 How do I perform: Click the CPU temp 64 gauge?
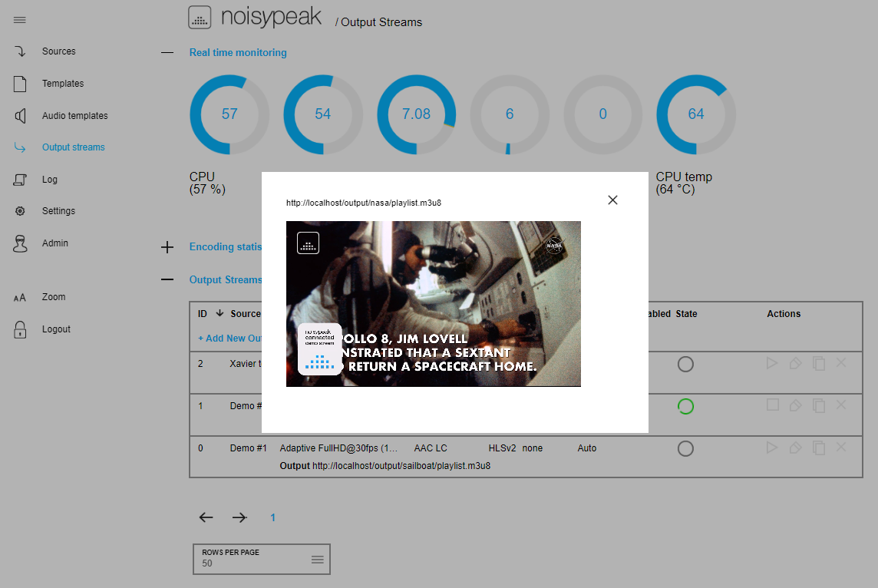tap(696, 114)
